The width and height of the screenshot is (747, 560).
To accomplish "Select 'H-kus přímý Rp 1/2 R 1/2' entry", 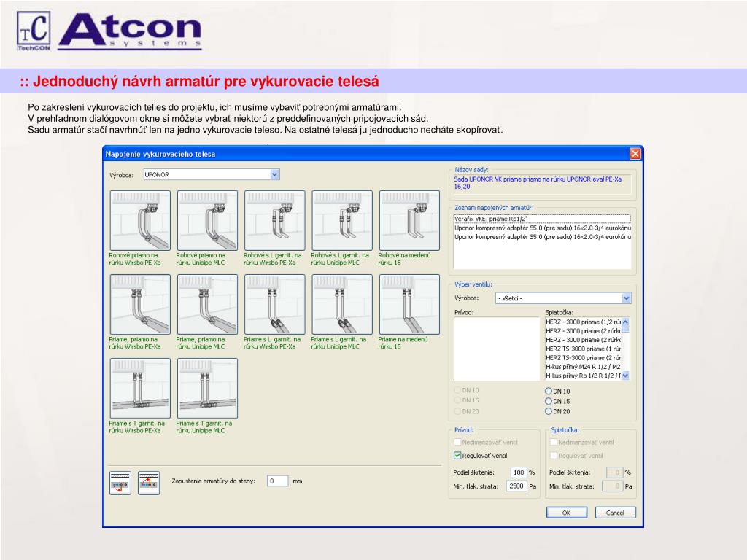I will tap(583, 376).
